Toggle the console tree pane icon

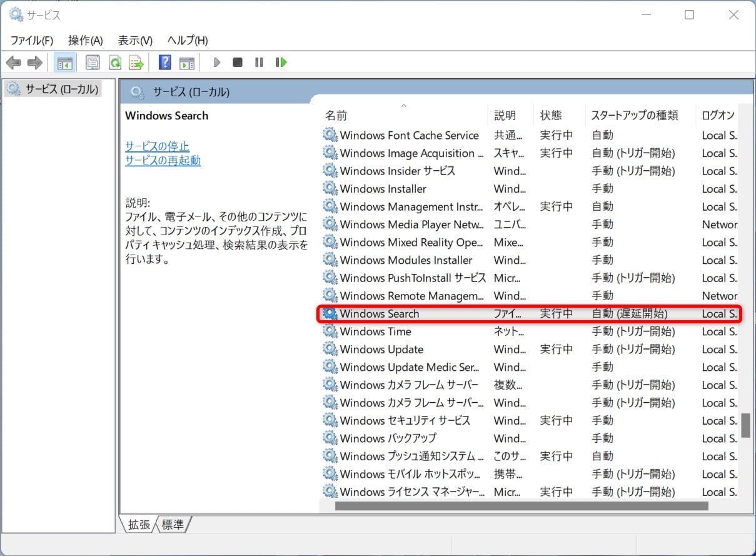(x=63, y=62)
